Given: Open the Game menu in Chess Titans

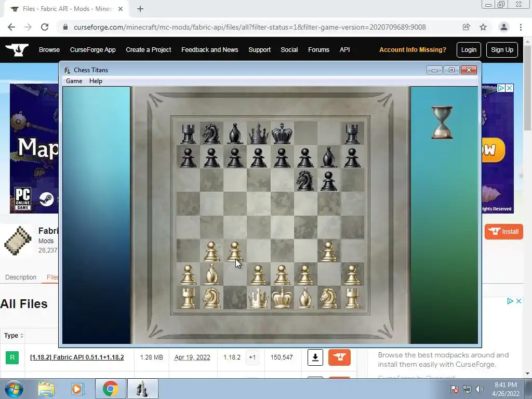Looking at the screenshot, I should 74,81.
